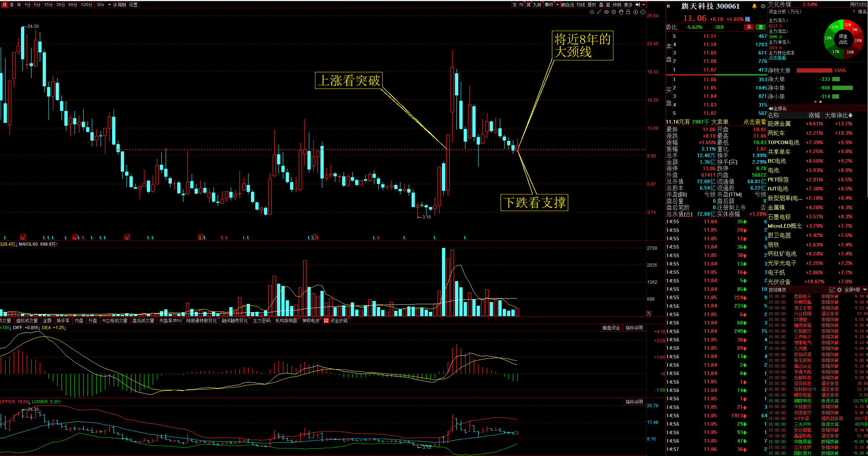Zoom in chart with plus icon
Image resolution: width=868 pixels, height=456 pixels.
(x=635, y=12)
